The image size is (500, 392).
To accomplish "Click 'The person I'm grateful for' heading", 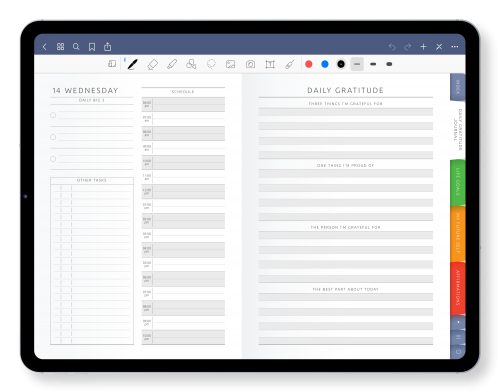I will pos(345,227).
